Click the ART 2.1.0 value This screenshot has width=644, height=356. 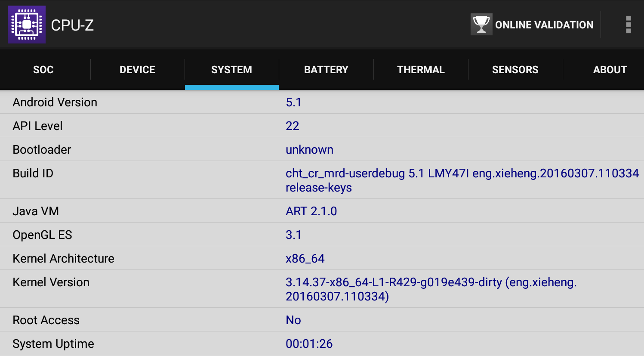311,211
